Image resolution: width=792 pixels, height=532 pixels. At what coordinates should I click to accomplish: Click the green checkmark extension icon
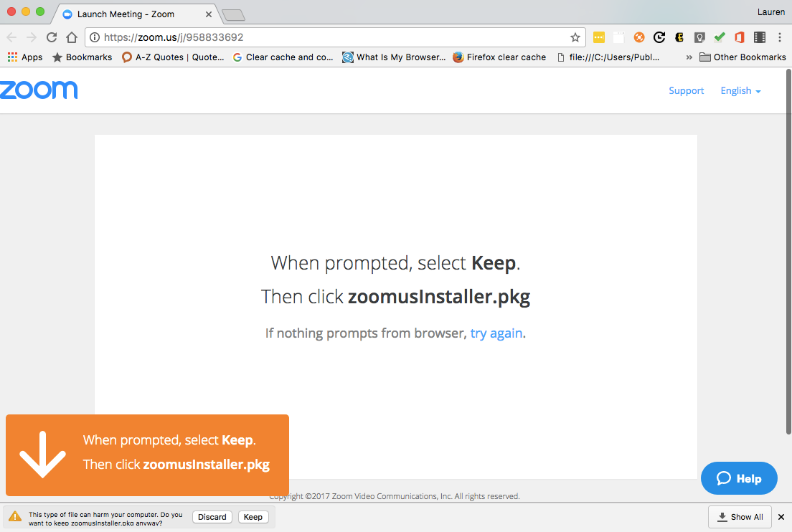pyautogui.click(x=720, y=37)
